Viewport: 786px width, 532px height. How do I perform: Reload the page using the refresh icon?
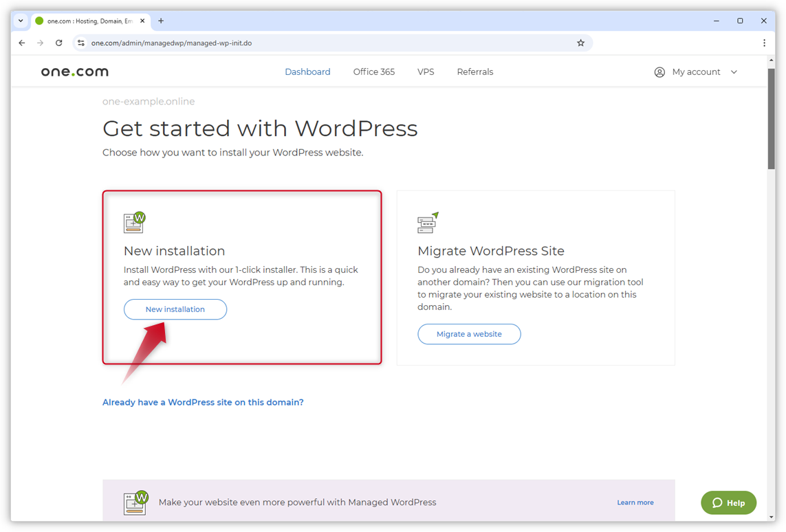58,43
